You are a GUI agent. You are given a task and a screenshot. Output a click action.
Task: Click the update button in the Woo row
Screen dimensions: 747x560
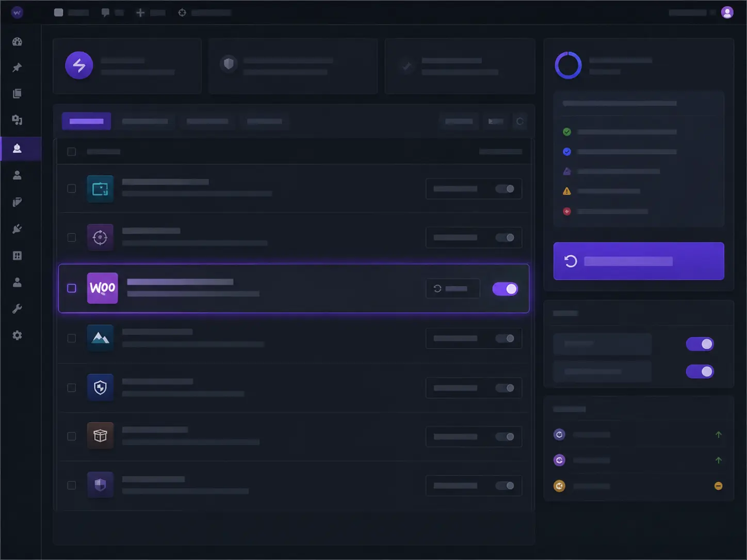453,289
